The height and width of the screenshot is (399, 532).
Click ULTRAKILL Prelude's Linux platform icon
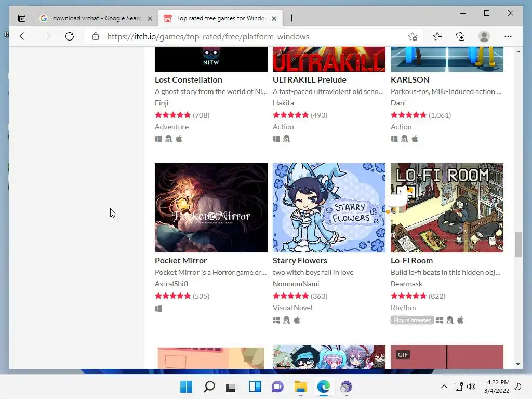287,139
